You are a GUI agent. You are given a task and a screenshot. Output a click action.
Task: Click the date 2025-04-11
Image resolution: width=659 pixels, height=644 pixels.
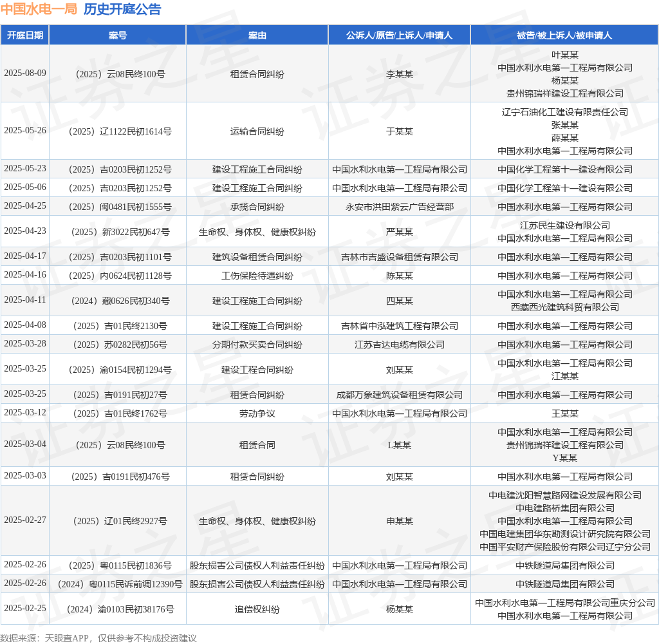point(25,300)
